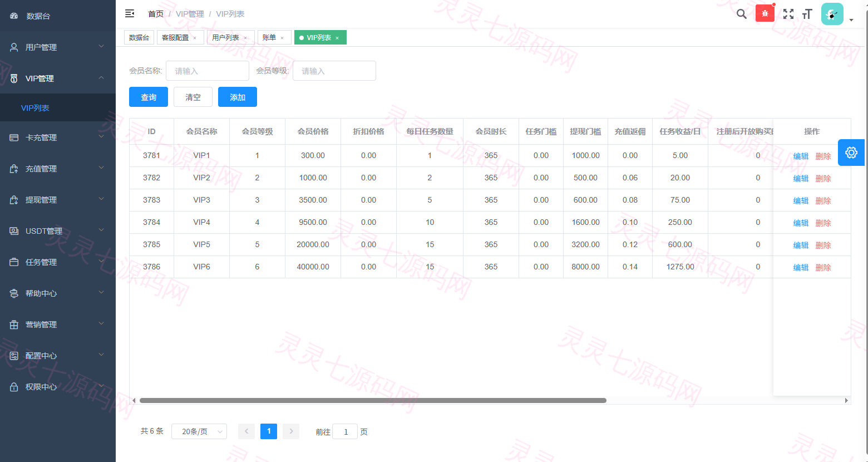
Task: Focus the 会员名称 input field
Action: pos(208,71)
